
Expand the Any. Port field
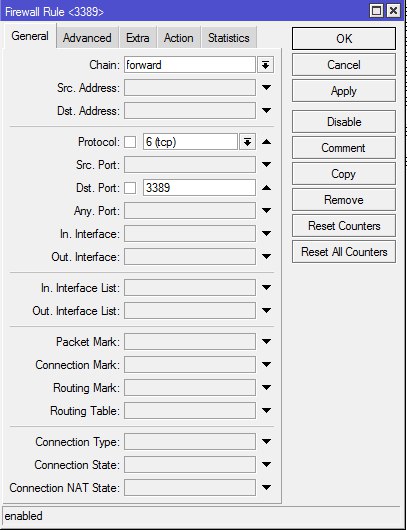pos(266,211)
